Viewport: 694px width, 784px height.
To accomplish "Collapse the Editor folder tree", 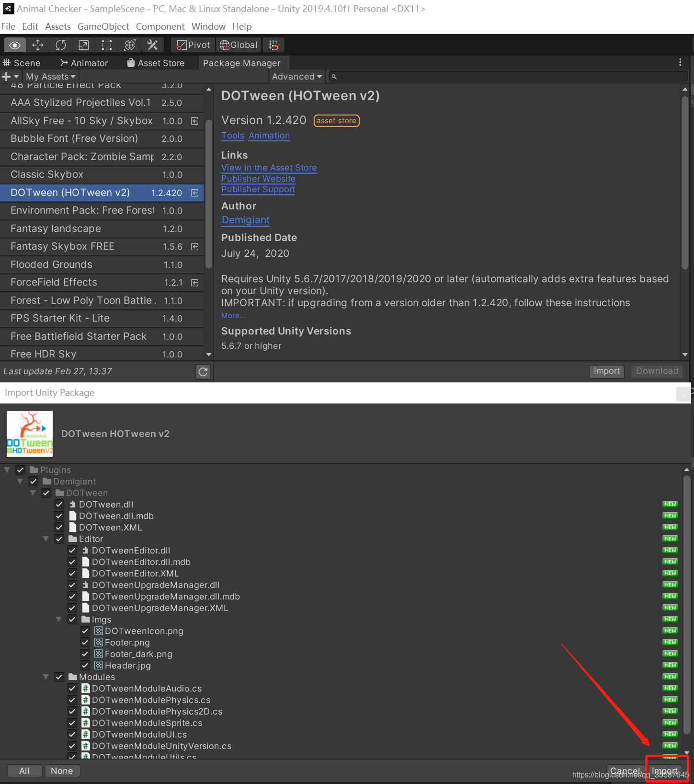I will pos(46,539).
